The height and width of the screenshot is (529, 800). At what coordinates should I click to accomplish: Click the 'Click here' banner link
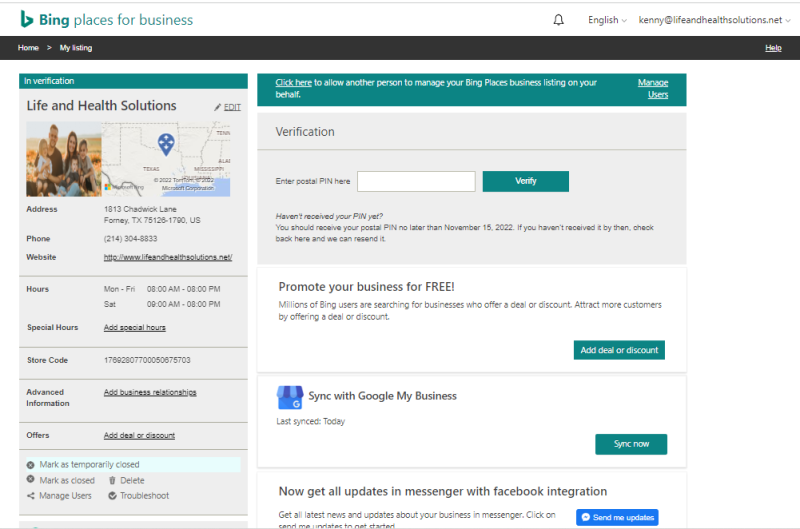tap(293, 83)
